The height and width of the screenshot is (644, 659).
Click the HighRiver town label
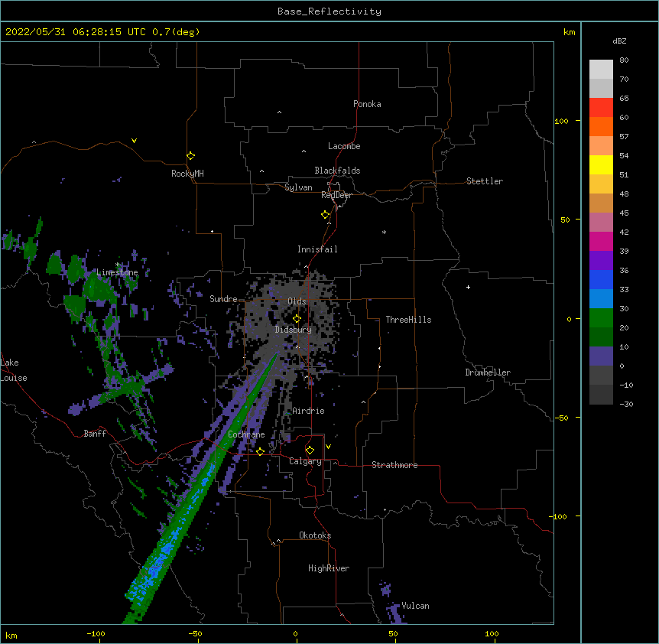coord(329,568)
